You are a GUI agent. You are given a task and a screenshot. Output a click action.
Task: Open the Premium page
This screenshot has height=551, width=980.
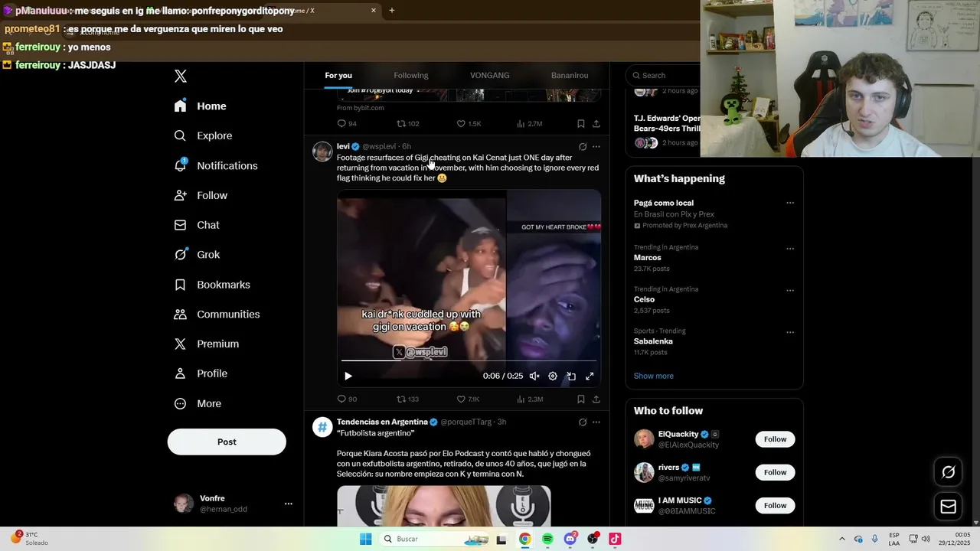(x=207, y=344)
